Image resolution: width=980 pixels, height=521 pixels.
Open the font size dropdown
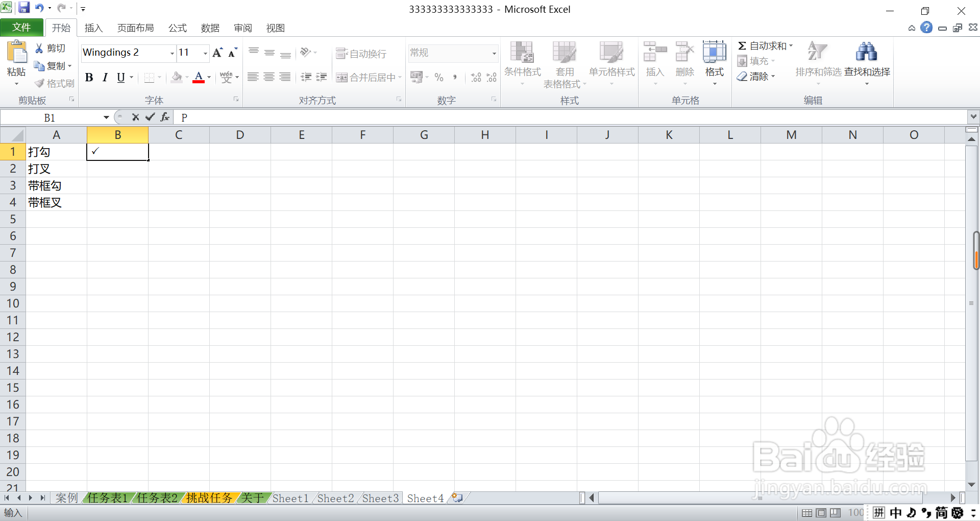[205, 53]
